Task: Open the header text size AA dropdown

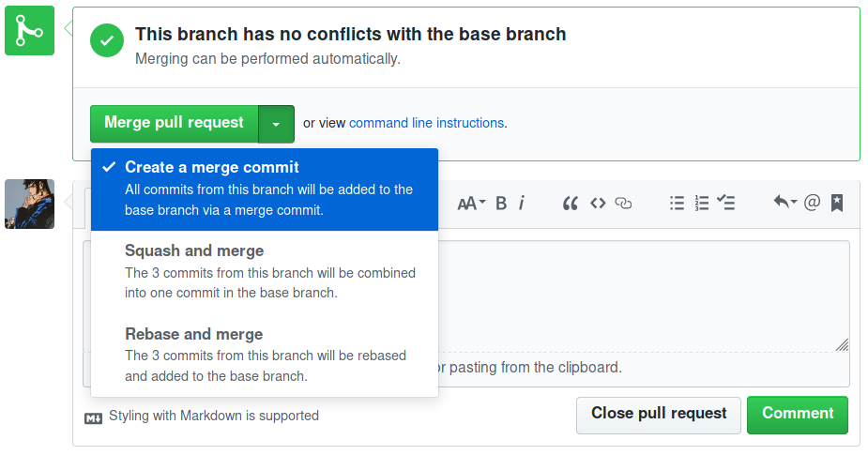Action: pos(471,204)
